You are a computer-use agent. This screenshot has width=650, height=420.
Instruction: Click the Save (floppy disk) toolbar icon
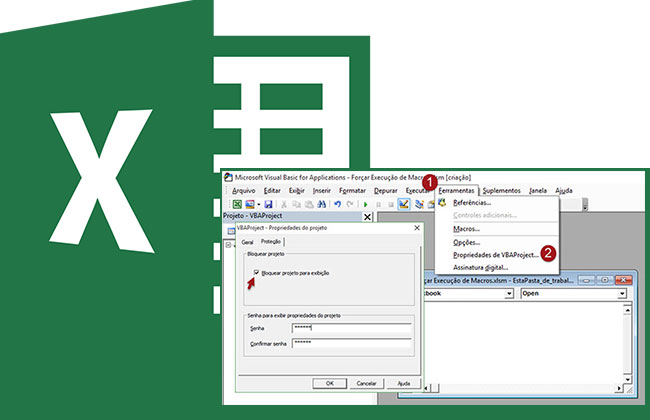(x=269, y=204)
